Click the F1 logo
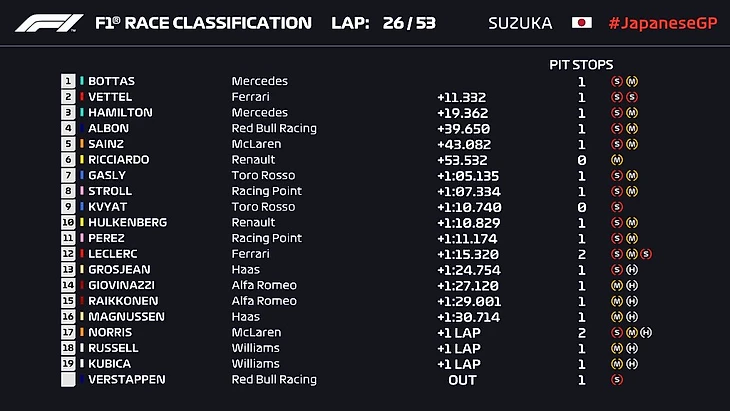This screenshot has height=411, width=730. click(48, 23)
